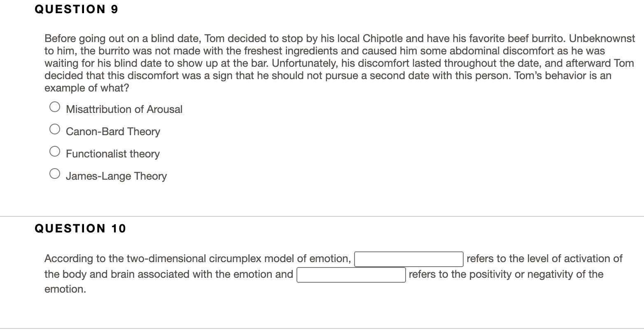Click the 'Functionalist theory' answer label text

pos(112,154)
